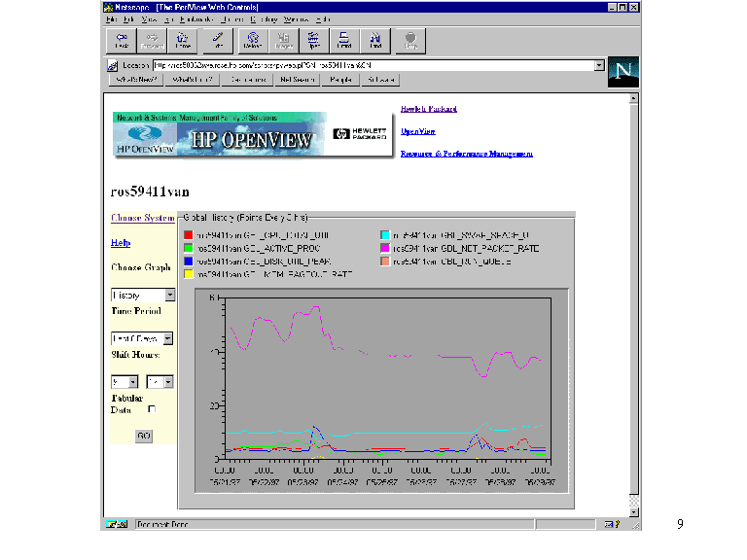Image resolution: width=747 pixels, height=560 pixels.
Task: Enable the Tabular Data checkbox
Action: coord(151,410)
